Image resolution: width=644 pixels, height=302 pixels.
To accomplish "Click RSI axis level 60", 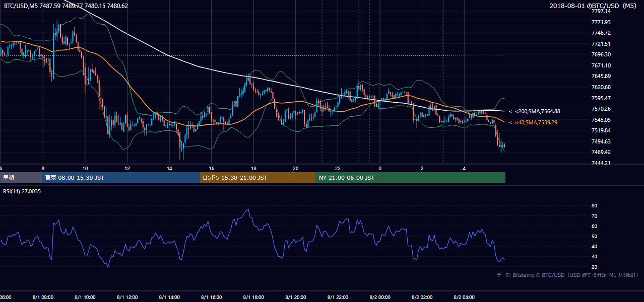I will (594, 226).
